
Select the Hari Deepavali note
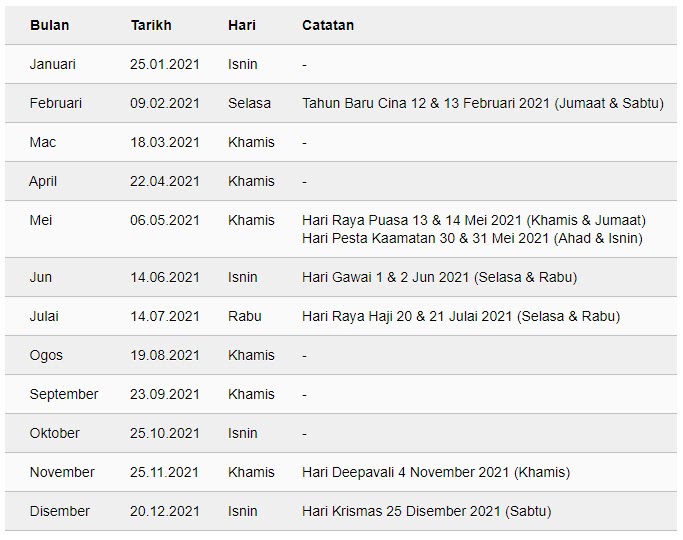(x=436, y=472)
